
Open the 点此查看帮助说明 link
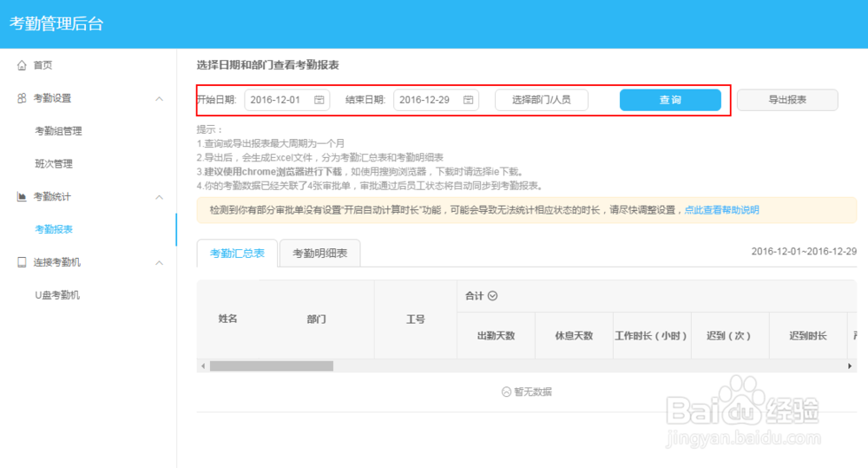coord(722,210)
